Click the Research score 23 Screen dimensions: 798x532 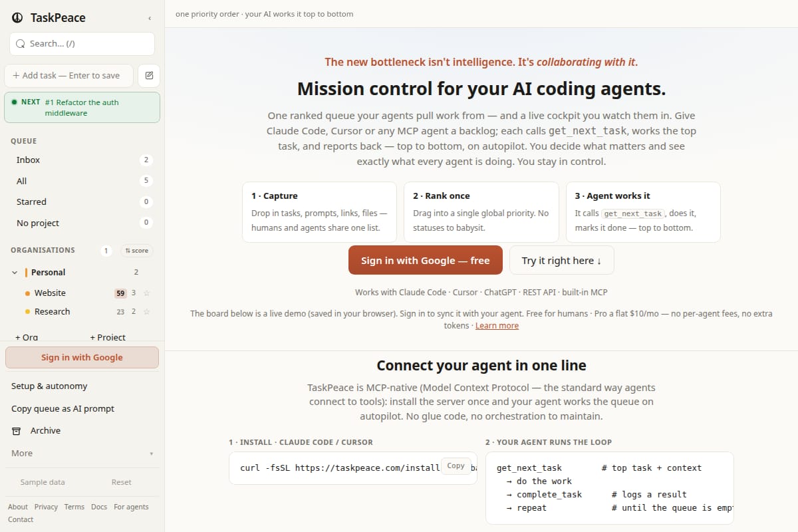coord(120,312)
